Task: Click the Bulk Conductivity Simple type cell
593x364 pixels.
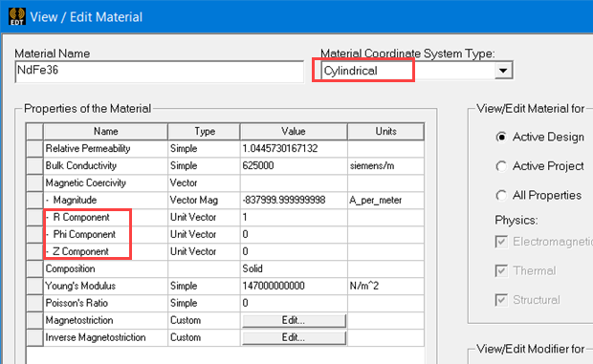Action: point(204,166)
